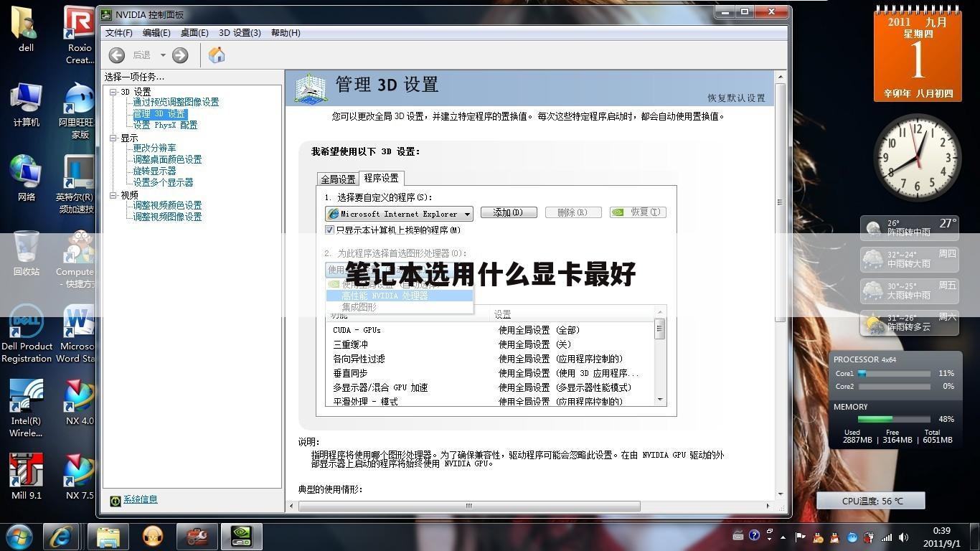
Task: Collapse the 显示 tree node
Action: (x=113, y=138)
